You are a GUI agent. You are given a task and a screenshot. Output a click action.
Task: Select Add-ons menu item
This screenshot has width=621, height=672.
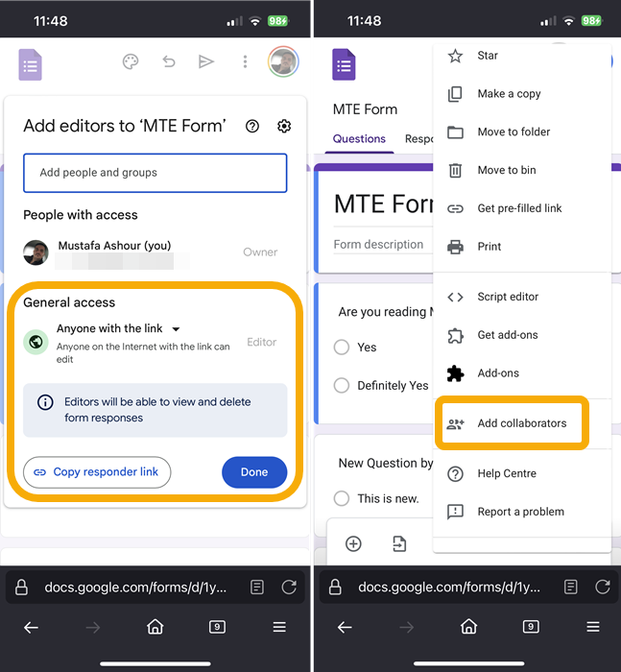[x=522, y=372]
